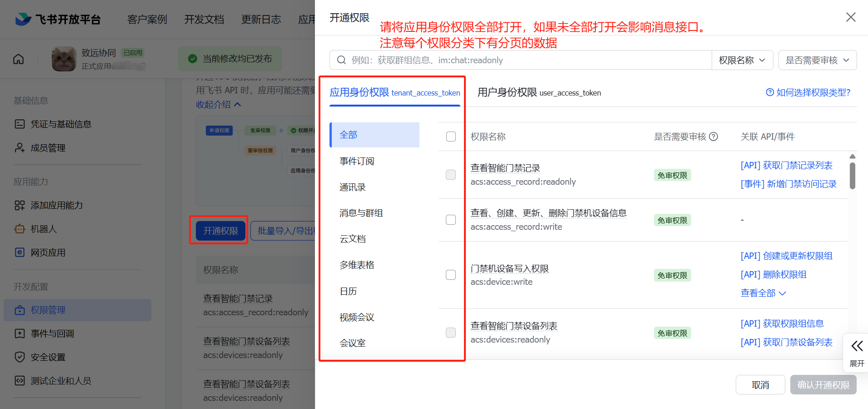
Task: Open the [API] 获取门禁记录列表 link
Action: [x=787, y=166]
